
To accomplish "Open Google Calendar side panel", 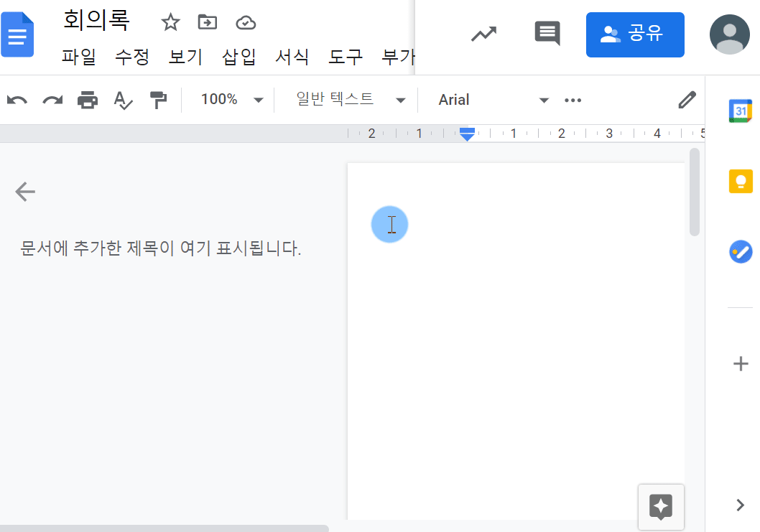I will 741,111.
